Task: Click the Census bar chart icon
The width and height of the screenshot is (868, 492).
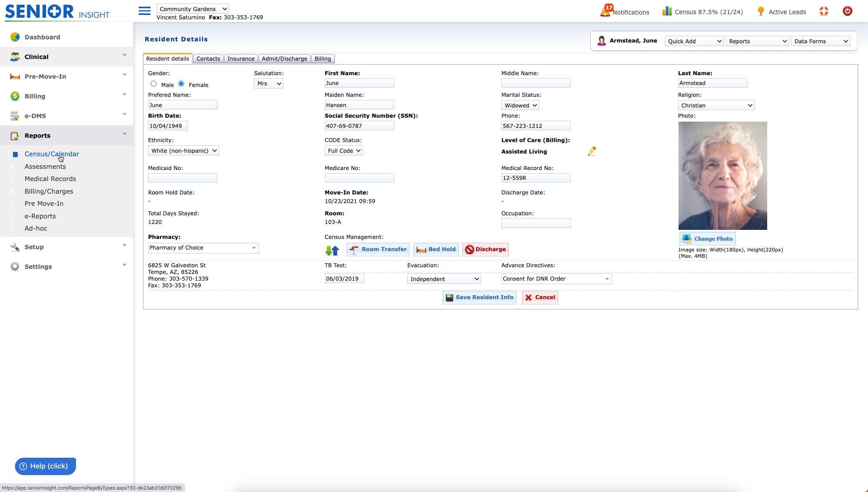Action: (x=666, y=11)
